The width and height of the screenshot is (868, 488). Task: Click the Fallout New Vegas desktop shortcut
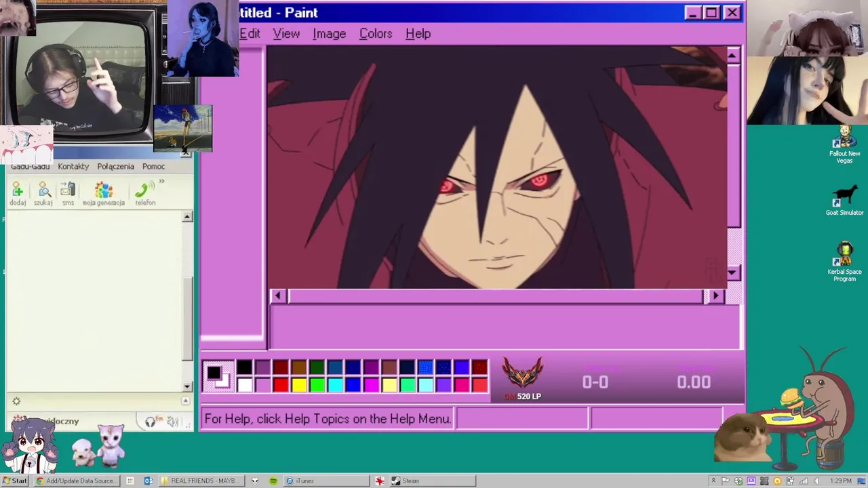point(844,145)
